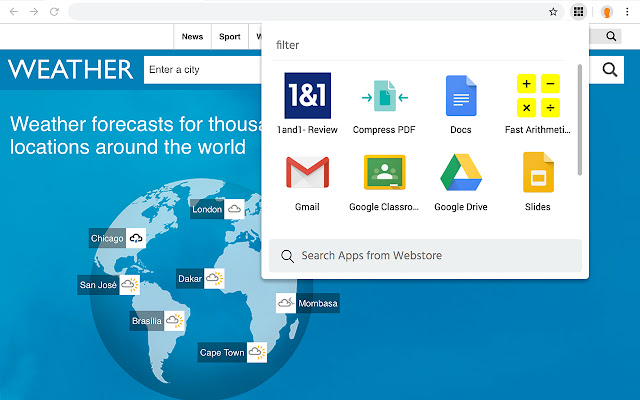Launch the Compress PDF app
The width and height of the screenshot is (640, 400).
pyautogui.click(x=384, y=96)
